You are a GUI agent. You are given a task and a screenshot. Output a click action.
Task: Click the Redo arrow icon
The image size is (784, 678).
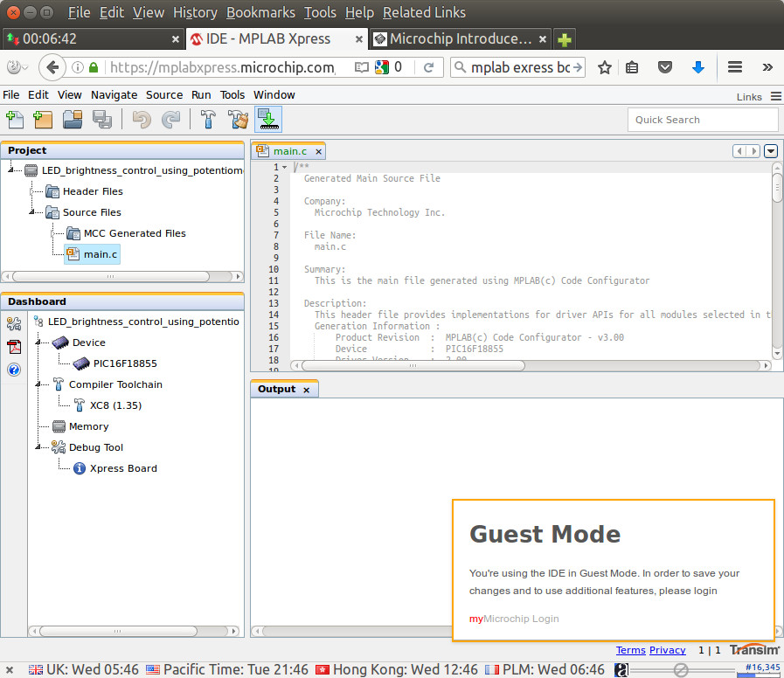[x=171, y=120]
